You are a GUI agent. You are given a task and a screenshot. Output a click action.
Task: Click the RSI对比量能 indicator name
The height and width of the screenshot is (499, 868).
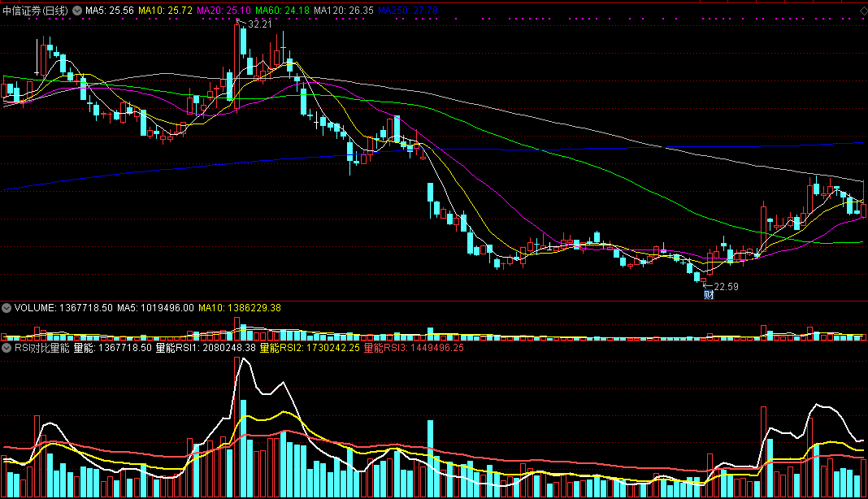click(x=42, y=348)
